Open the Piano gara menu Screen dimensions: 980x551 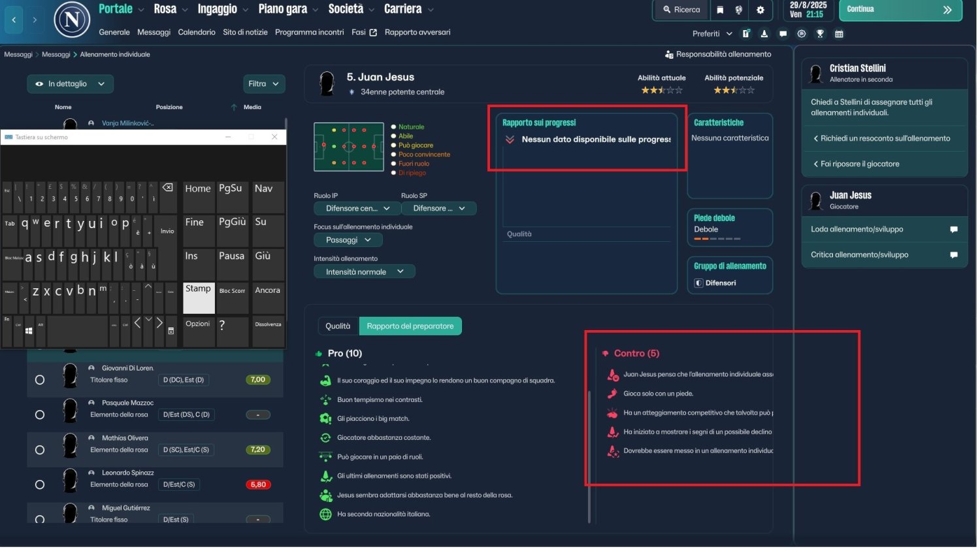point(289,9)
